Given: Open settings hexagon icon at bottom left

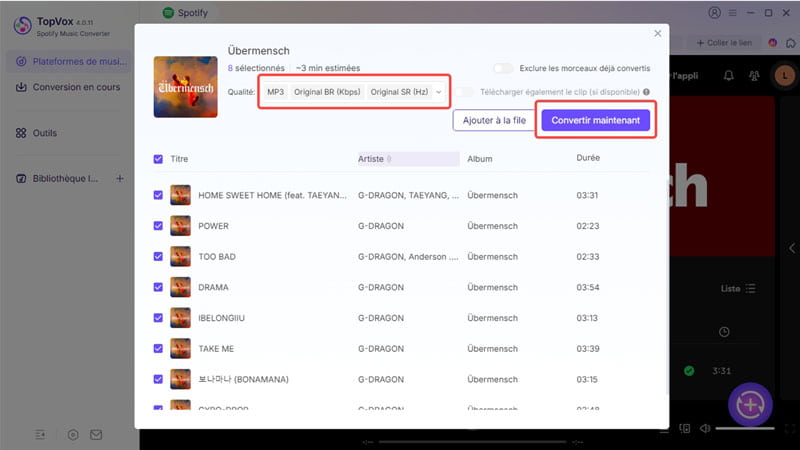Looking at the screenshot, I should click(73, 435).
